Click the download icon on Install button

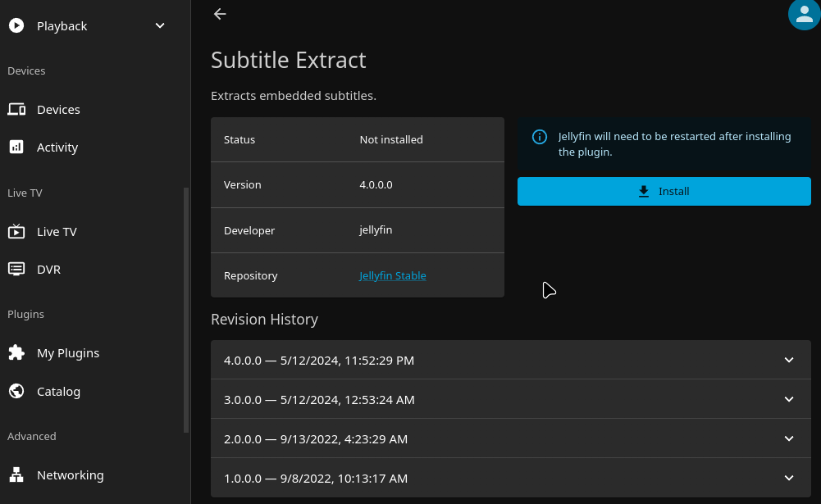click(644, 192)
